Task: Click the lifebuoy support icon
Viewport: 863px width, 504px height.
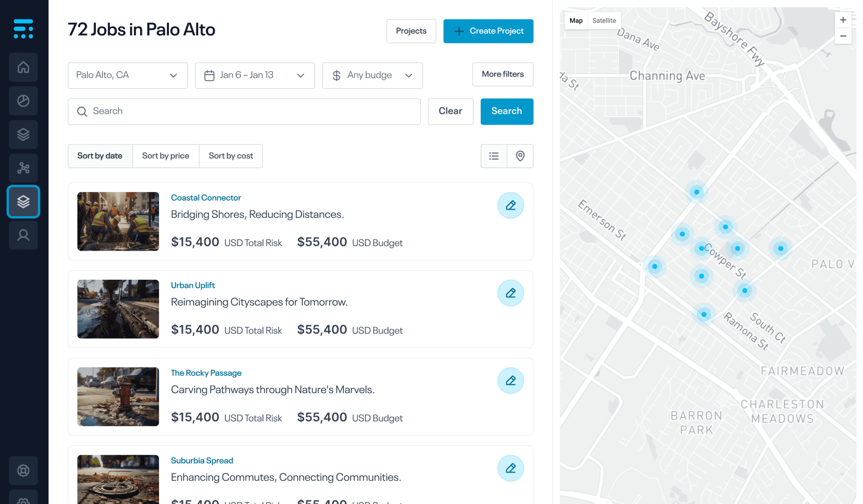Action: [23, 470]
